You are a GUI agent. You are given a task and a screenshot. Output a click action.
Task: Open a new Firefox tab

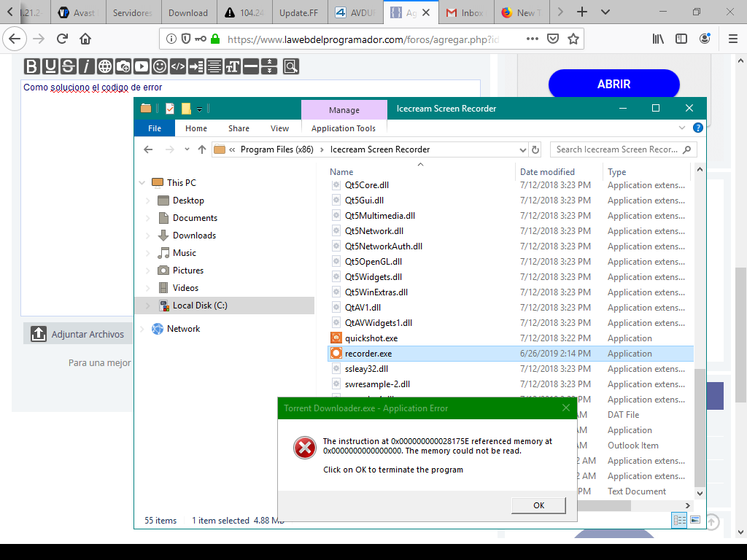point(581,12)
